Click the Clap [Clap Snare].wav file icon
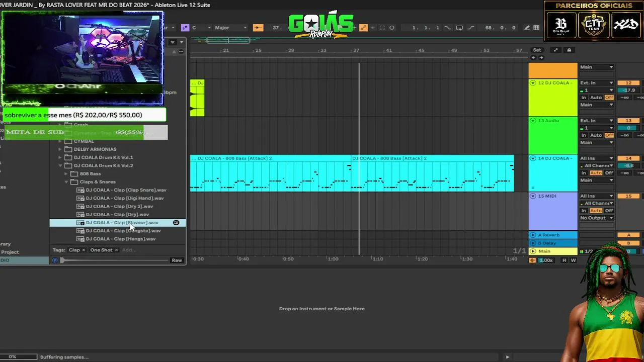The height and width of the screenshot is (362, 644). [x=80, y=190]
